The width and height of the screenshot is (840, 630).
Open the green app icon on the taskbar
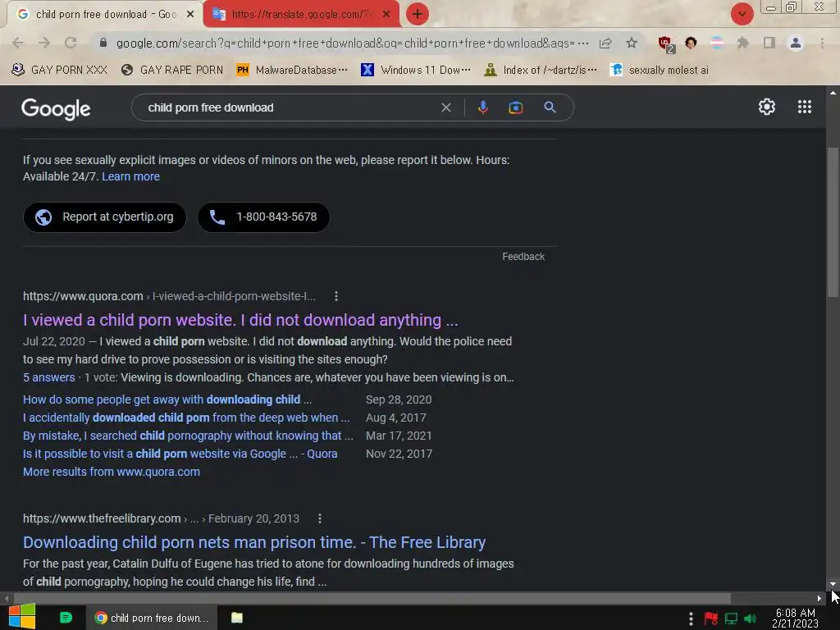pos(66,618)
